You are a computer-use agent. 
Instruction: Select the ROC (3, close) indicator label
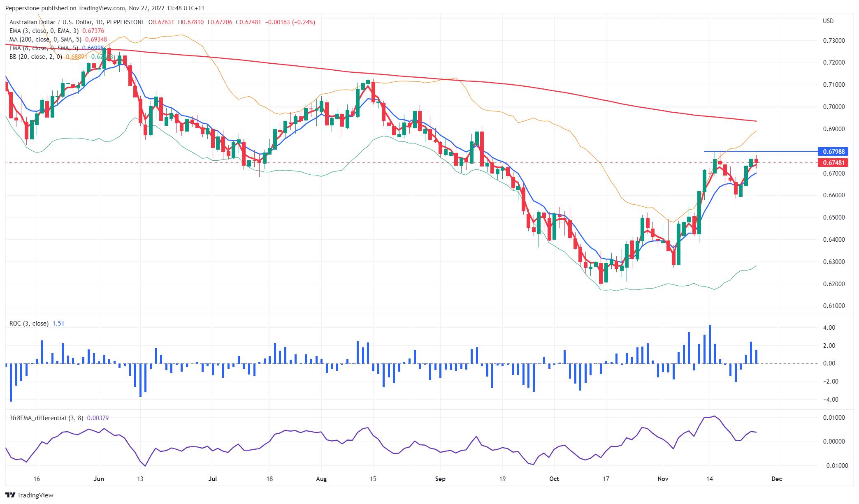tap(29, 324)
